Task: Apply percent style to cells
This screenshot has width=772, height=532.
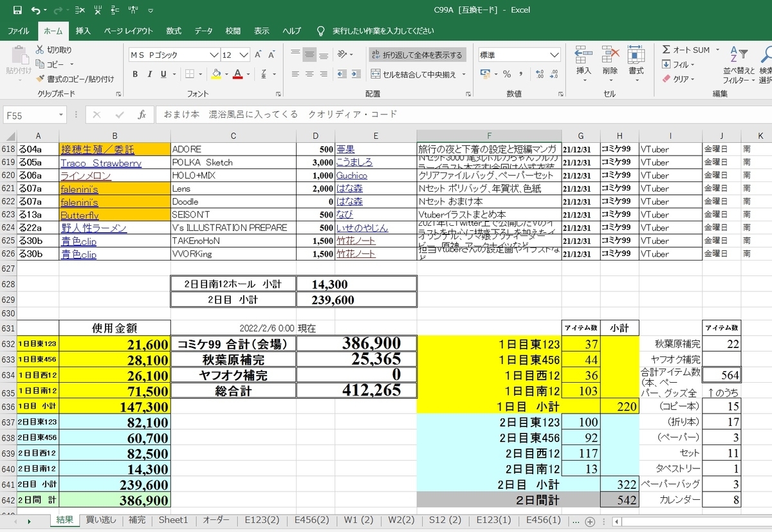Action: pyautogui.click(x=507, y=74)
